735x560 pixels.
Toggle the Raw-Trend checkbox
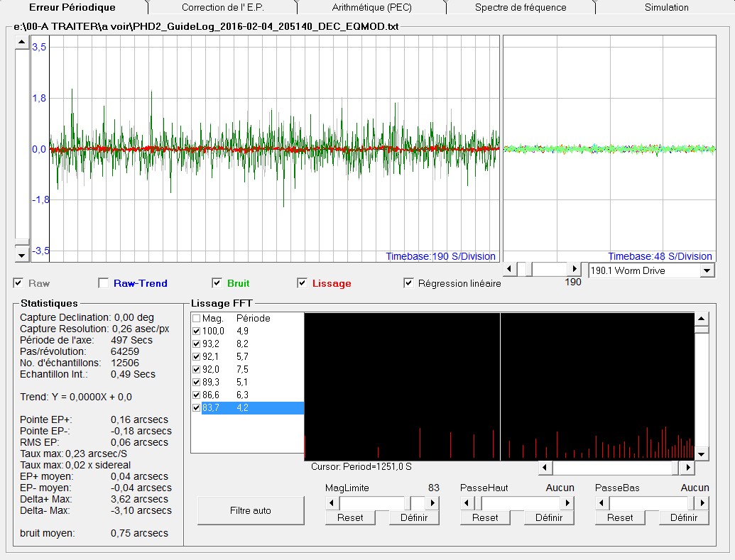104,283
